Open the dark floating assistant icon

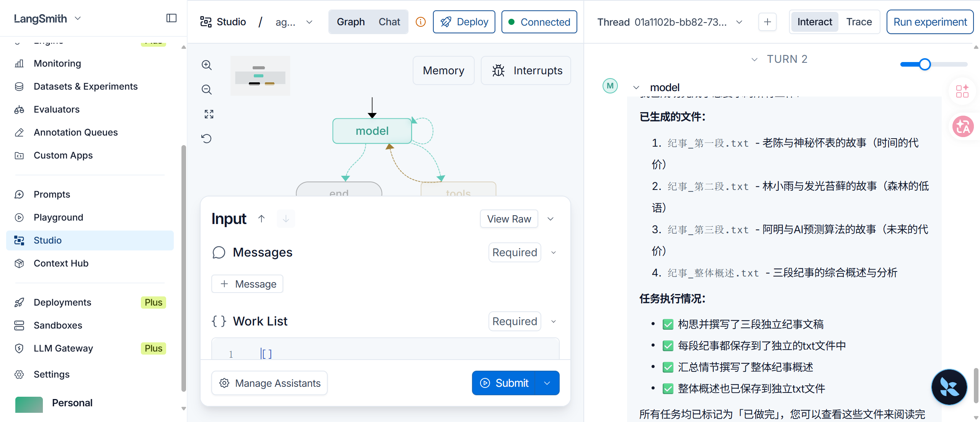pos(949,387)
